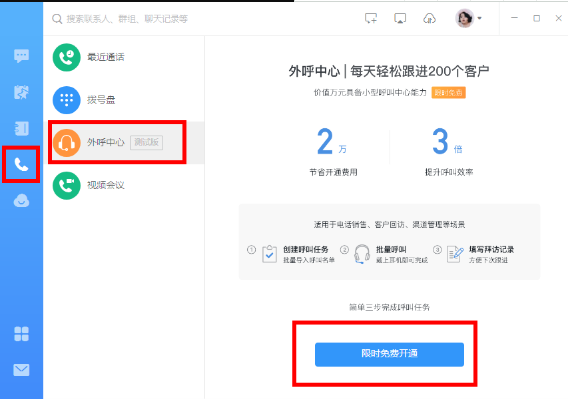
Task: Click the green video meeting icon
Action: click(66, 186)
